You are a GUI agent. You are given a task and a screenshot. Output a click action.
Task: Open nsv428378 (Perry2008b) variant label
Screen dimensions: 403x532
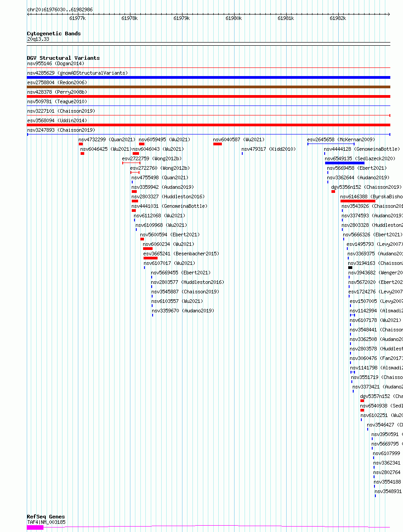coord(57,92)
